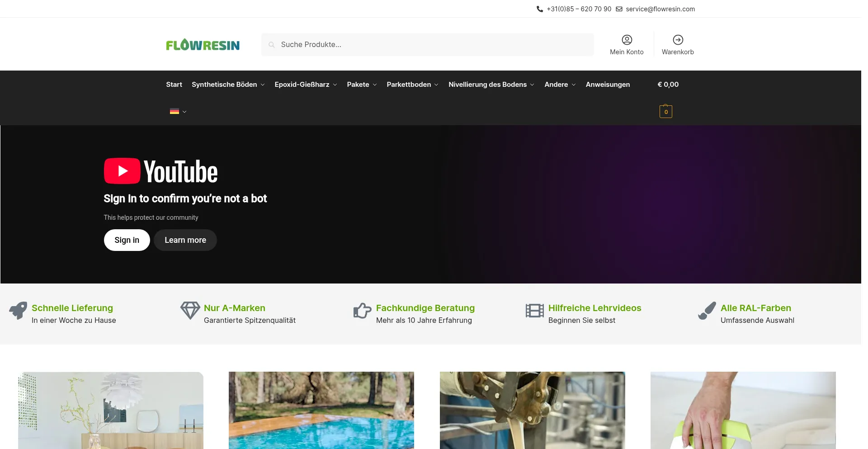Click Hilfreiche Lehrvideos heading
The image size is (868, 449).
pyautogui.click(x=595, y=308)
